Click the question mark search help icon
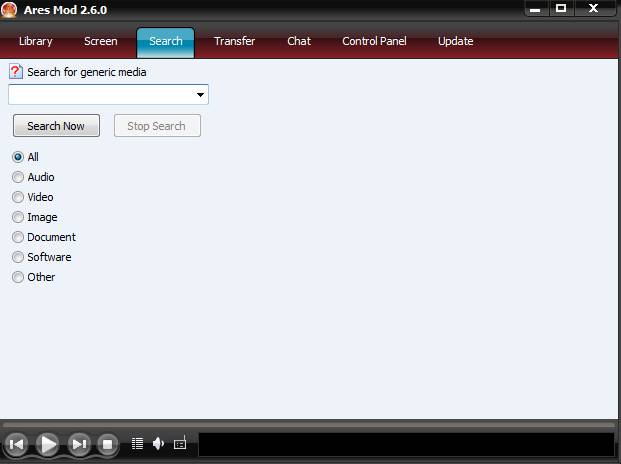 coord(15,72)
